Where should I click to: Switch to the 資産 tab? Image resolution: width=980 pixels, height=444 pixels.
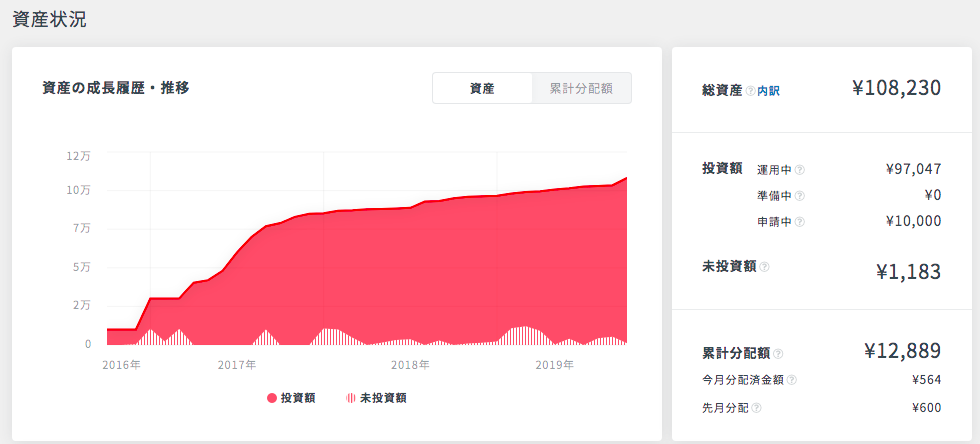(482, 88)
